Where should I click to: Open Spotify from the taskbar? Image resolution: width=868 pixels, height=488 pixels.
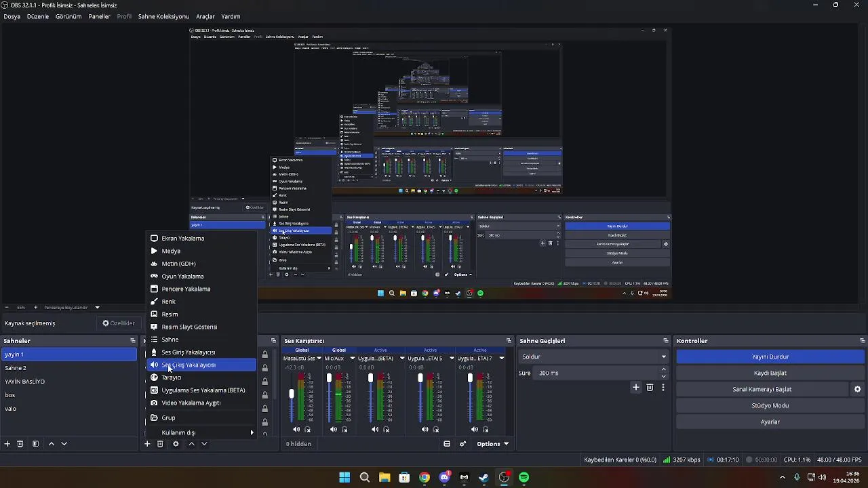pos(524,477)
